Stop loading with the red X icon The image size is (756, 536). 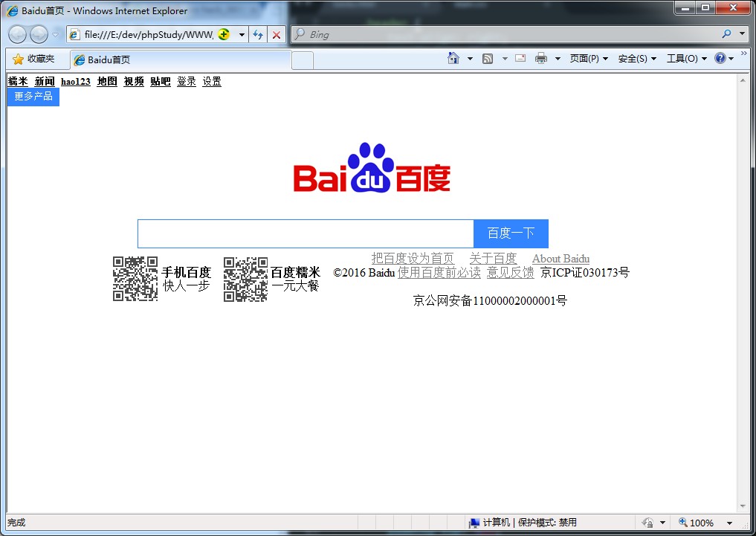[277, 35]
